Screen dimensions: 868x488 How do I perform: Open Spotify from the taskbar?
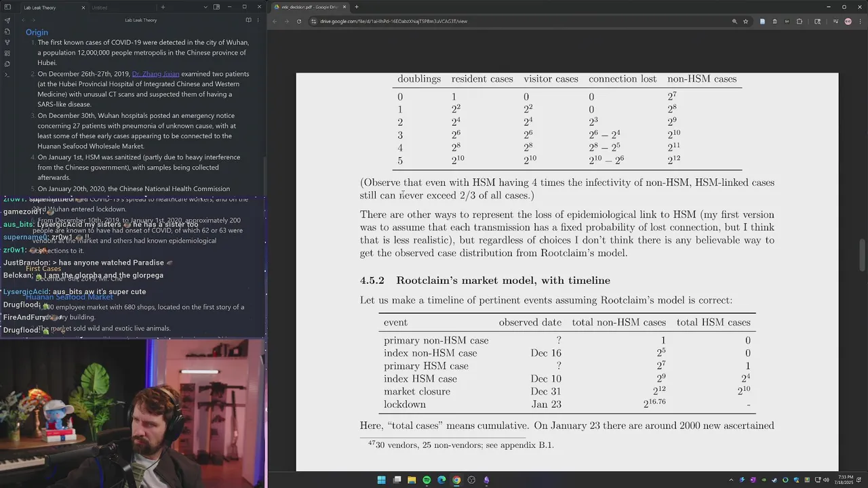(x=427, y=480)
